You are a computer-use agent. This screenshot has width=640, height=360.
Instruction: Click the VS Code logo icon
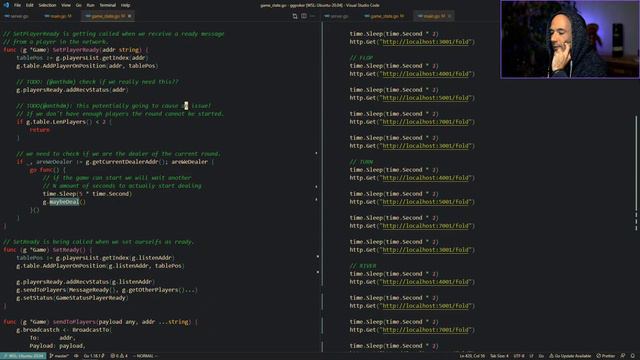6,5
